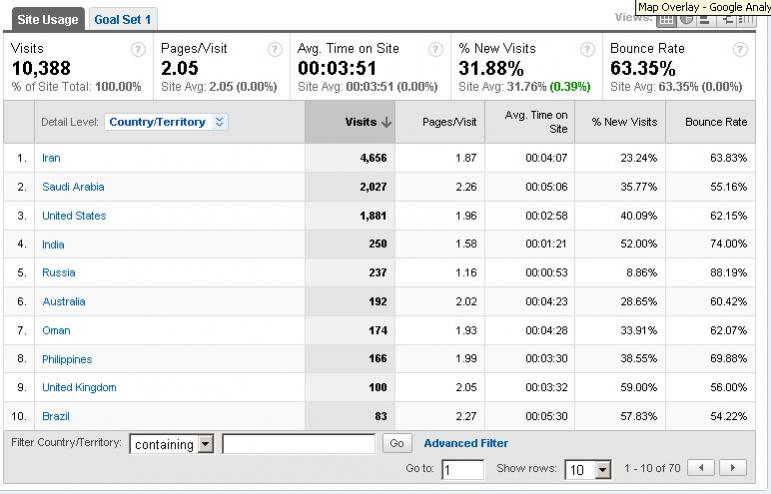This screenshot has width=771, height=494.
Task: Open the help icon for Bounce Rate
Action: (740, 49)
